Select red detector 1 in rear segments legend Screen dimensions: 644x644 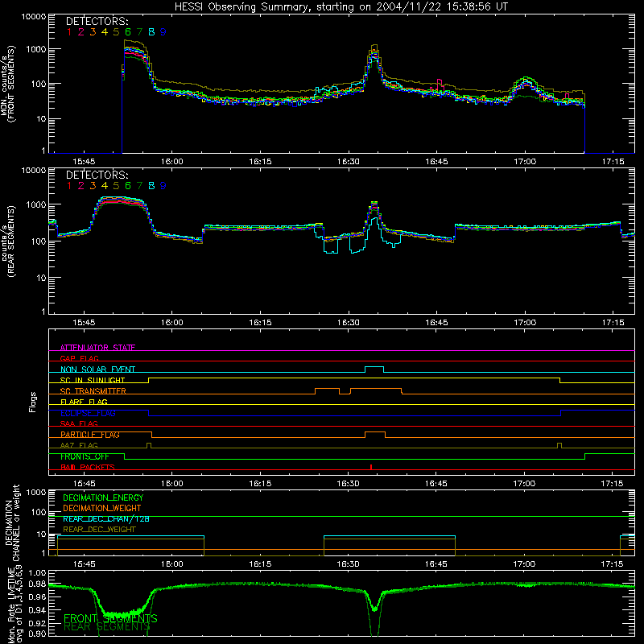[69, 186]
